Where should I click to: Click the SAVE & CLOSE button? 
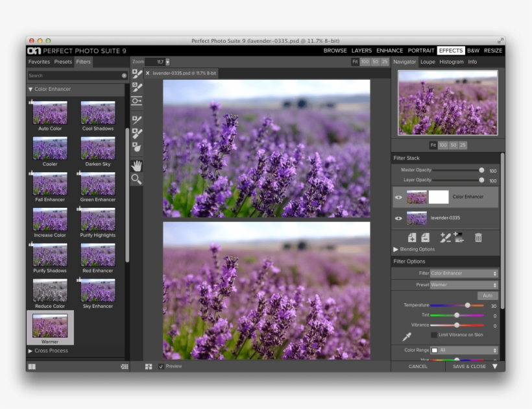click(469, 367)
